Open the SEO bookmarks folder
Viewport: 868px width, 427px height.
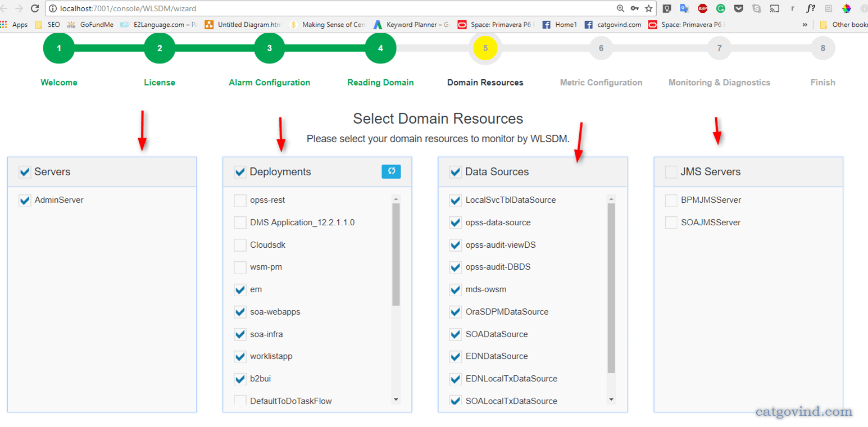point(50,25)
